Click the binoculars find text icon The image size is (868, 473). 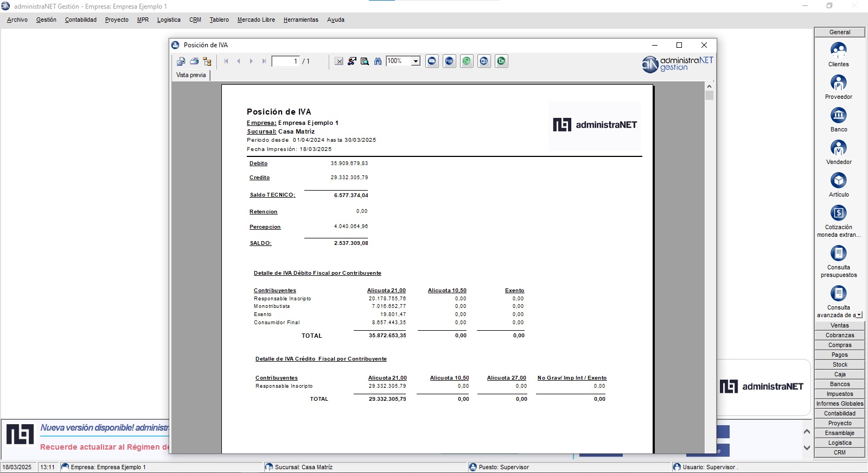point(378,61)
